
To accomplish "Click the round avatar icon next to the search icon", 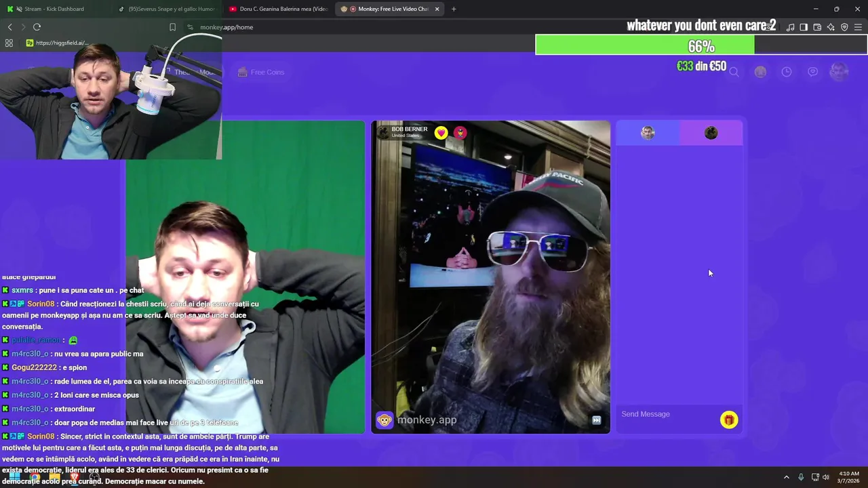I will coord(760,72).
